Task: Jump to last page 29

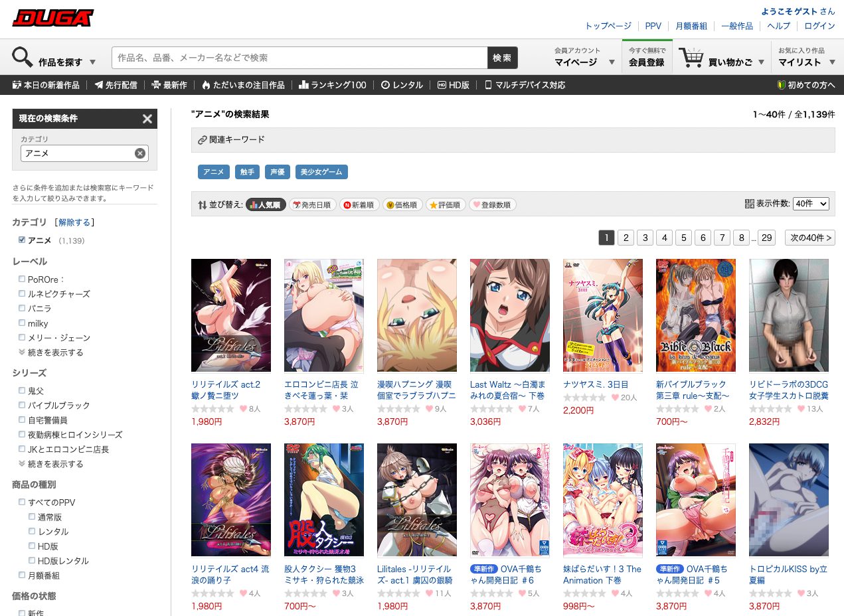Action: pyautogui.click(x=767, y=238)
